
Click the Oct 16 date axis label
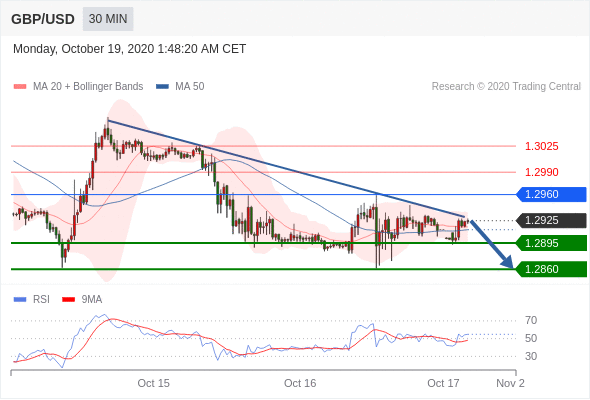[300, 383]
